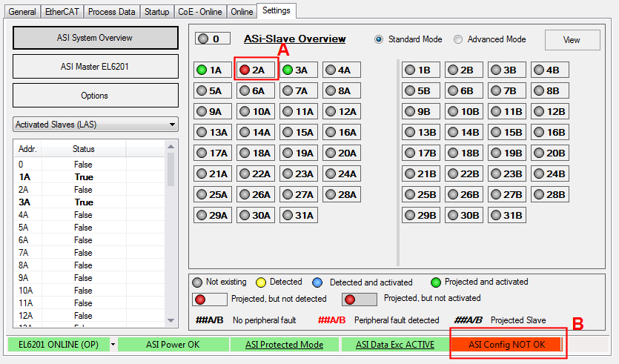The width and height of the screenshot is (619, 364).
Task: Select slave 16B indicator
Action: click(550, 132)
